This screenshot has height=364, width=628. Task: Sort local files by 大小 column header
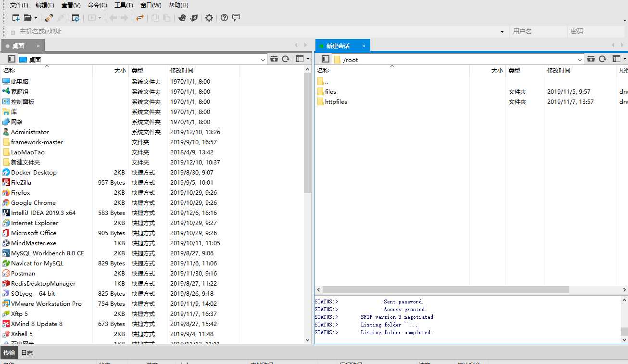[x=110, y=70]
